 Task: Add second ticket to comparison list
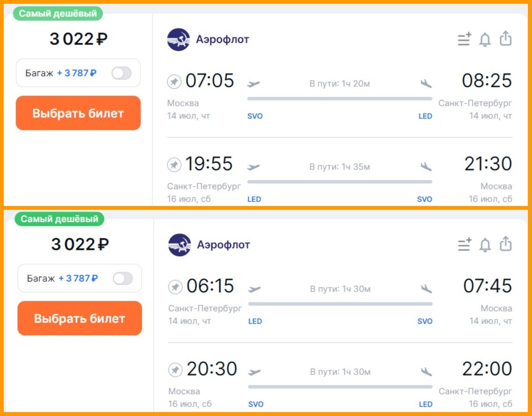pos(464,244)
